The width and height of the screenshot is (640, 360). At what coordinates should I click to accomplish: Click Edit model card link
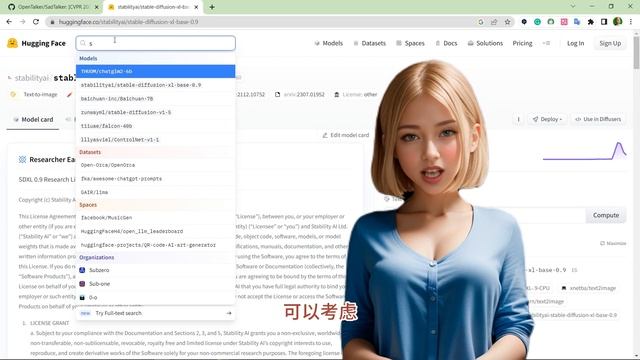pyautogui.click(x=346, y=135)
